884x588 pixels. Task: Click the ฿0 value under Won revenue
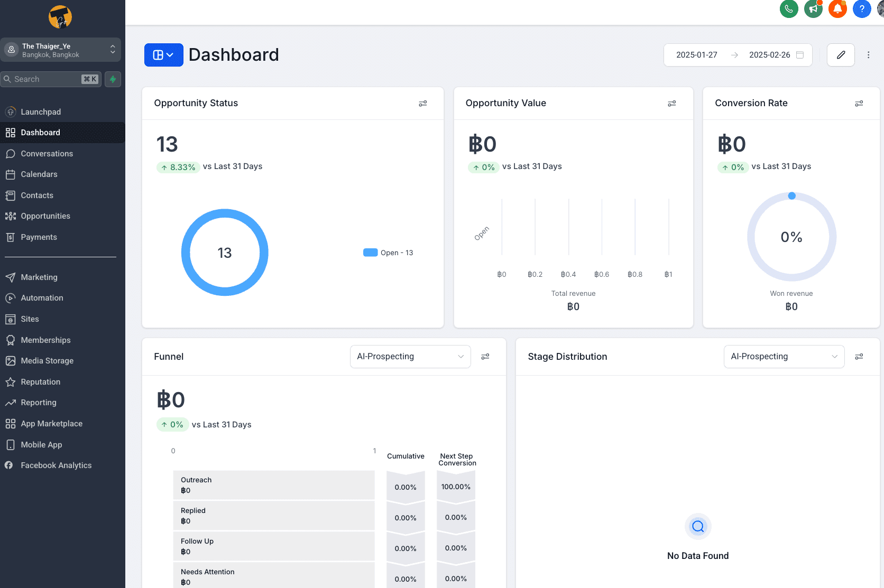791,307
